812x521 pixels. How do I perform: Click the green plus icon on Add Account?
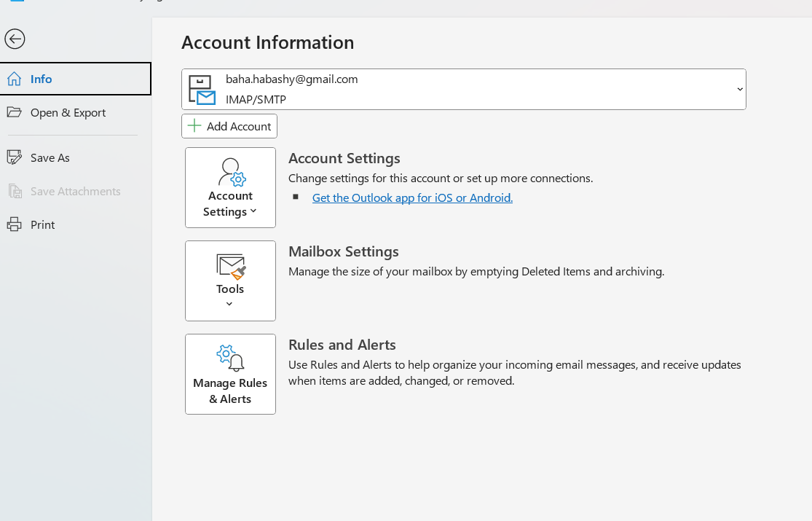click(x=194, y=125)
